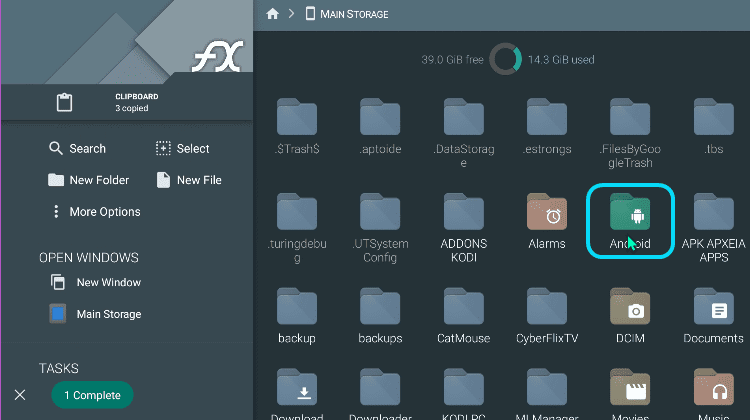Open the home location icon in breadcrumb
Screen dimensions: 750x420
(x=273, y=14)
